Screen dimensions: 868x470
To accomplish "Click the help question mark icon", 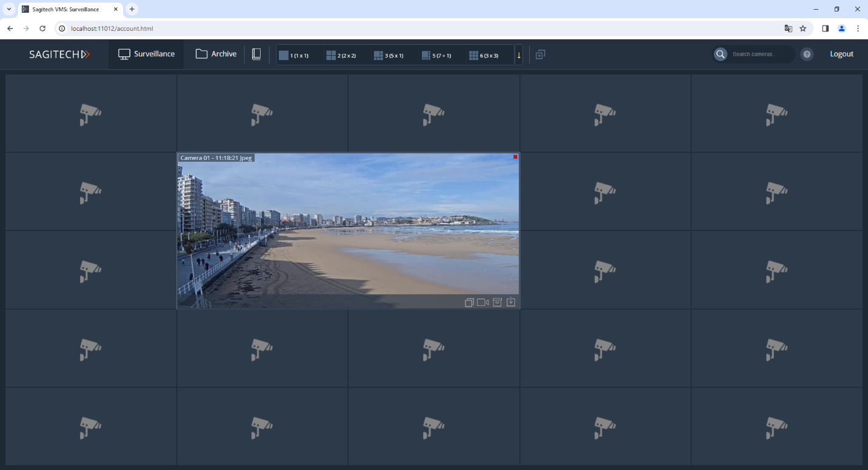I will tap(807, 55).
